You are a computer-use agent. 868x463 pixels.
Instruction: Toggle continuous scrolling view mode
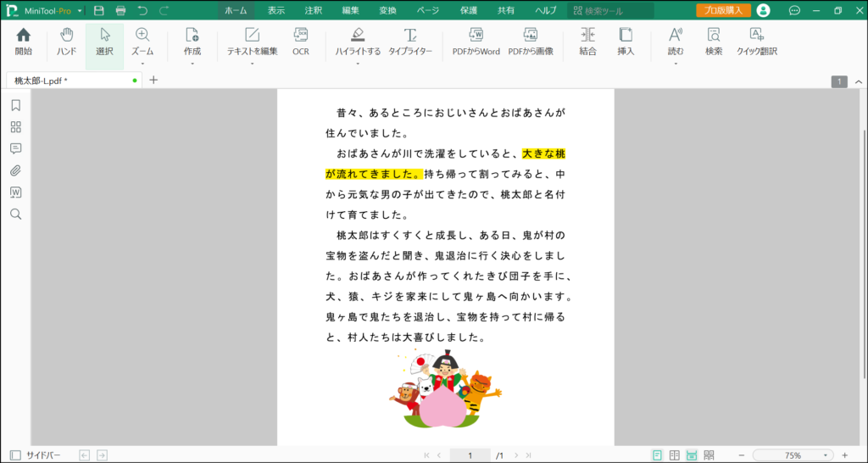(x=692, y=455)
